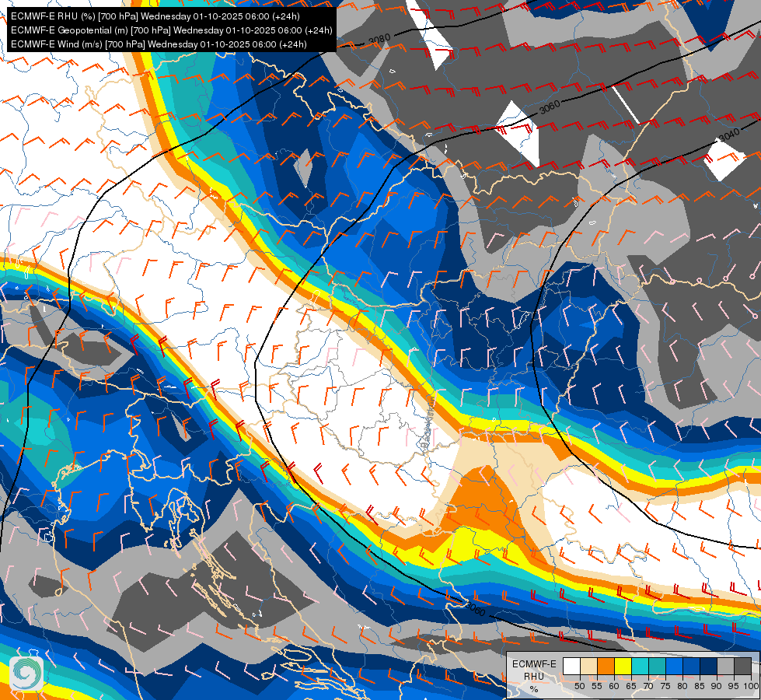Click the swirl logo icon at bottom-left
761x700 pixels.
click(26, 673)
